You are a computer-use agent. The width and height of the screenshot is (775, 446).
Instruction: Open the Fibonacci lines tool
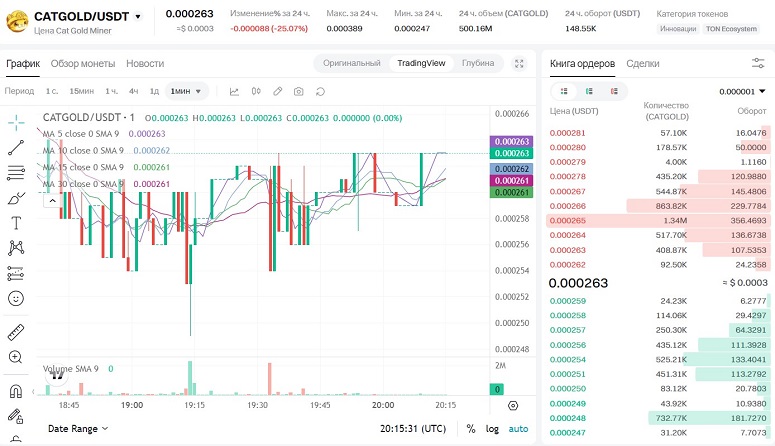16,173
